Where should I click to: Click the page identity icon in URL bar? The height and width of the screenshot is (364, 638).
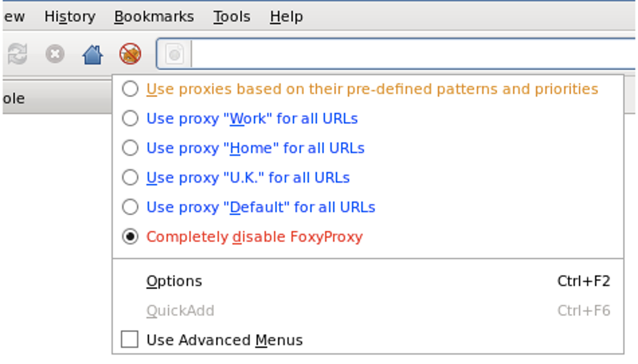175,55
